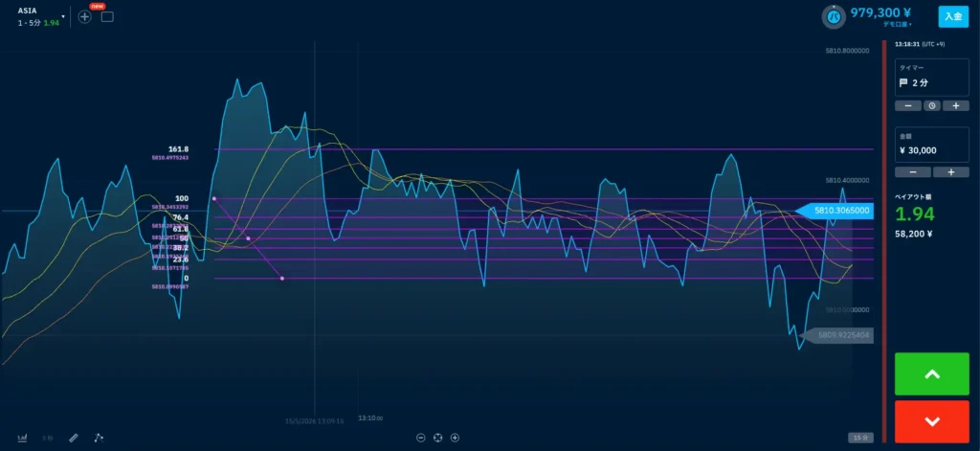
Task: Click the payout multiplier 1.94
Action: point(914,214)
